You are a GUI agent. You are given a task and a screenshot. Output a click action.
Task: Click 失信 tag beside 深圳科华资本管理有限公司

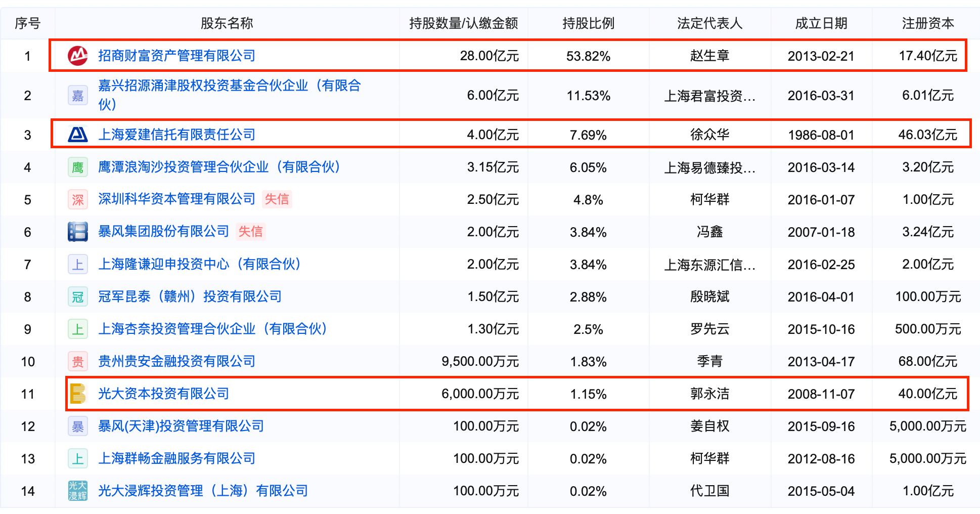tap(277, 199)
